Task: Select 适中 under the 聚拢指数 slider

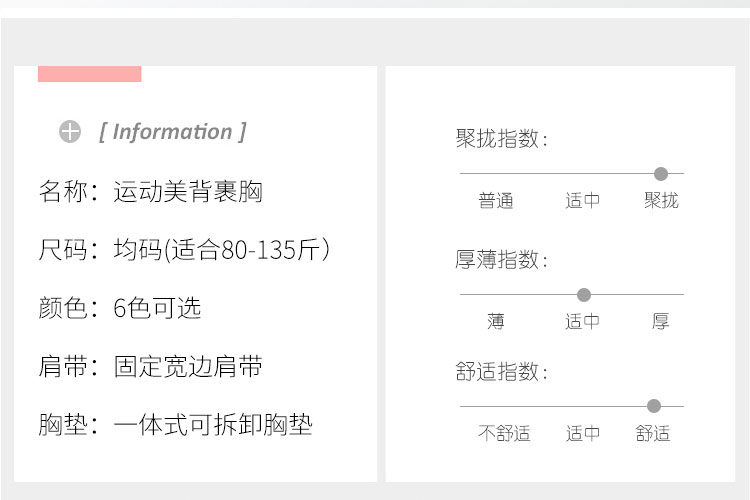Action: 582,200
